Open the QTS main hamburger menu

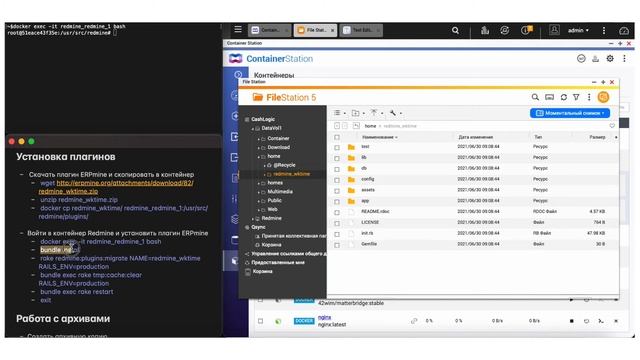238,30
